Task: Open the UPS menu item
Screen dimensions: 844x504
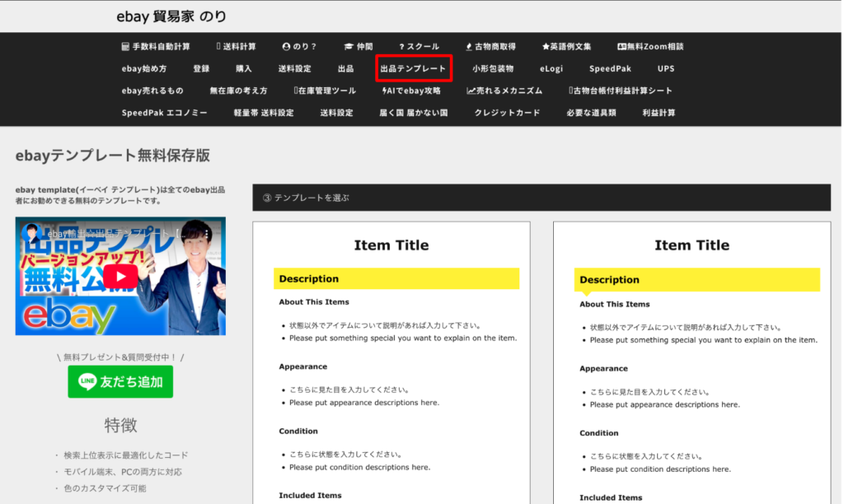Action: click(x=666, y=69)
